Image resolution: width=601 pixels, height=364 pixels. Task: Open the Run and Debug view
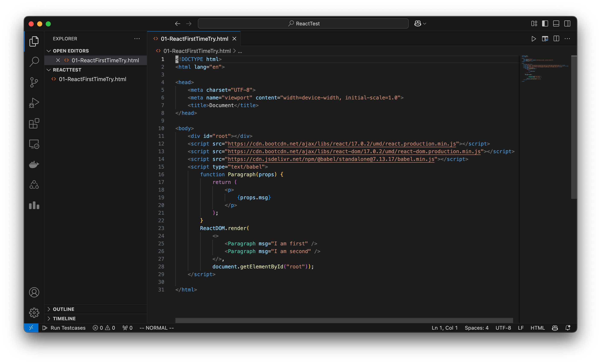(x=34, y=103)
